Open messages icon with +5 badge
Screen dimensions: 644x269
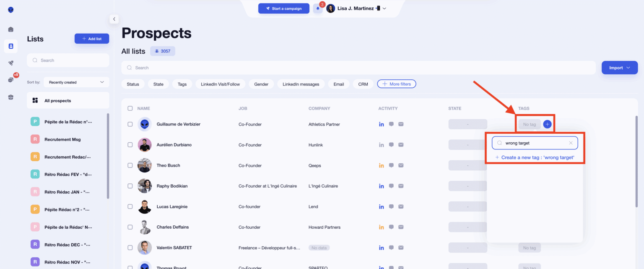(11, 80)
